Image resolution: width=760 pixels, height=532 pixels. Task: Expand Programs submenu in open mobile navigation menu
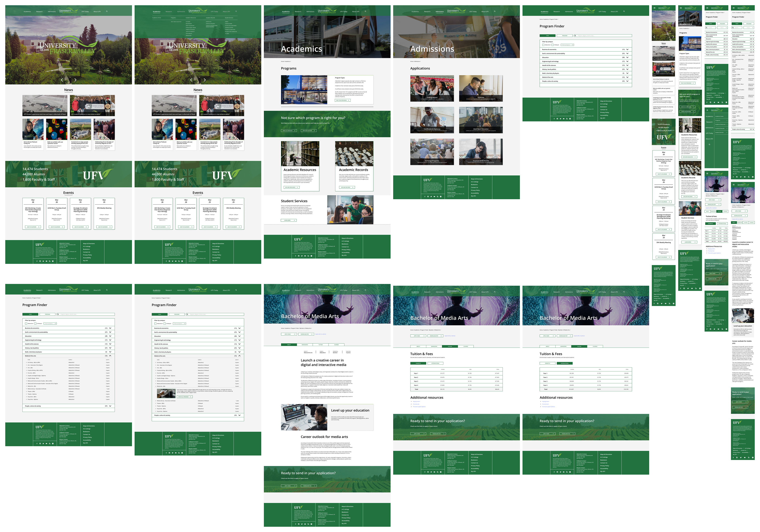(727, 120)
